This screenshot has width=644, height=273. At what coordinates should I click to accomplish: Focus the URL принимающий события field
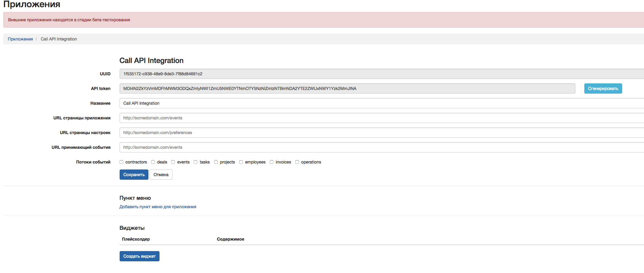click(x=381, y=147)
